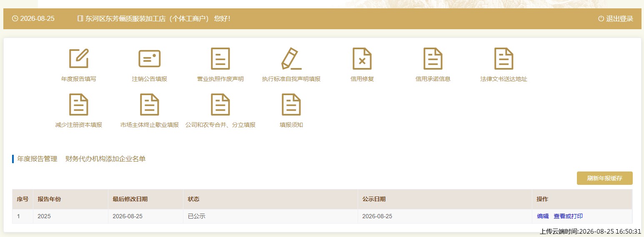Screen dimensions: 644x237
Task: Click the 注销公告填报 text label
Action: pyautogui.click(x=150, y=79)
